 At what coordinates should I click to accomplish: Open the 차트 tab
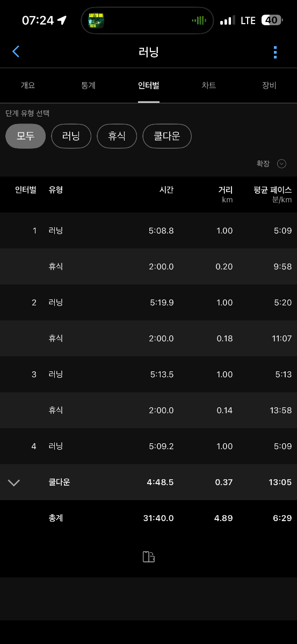pyautogui.click(x=209, y=85)
